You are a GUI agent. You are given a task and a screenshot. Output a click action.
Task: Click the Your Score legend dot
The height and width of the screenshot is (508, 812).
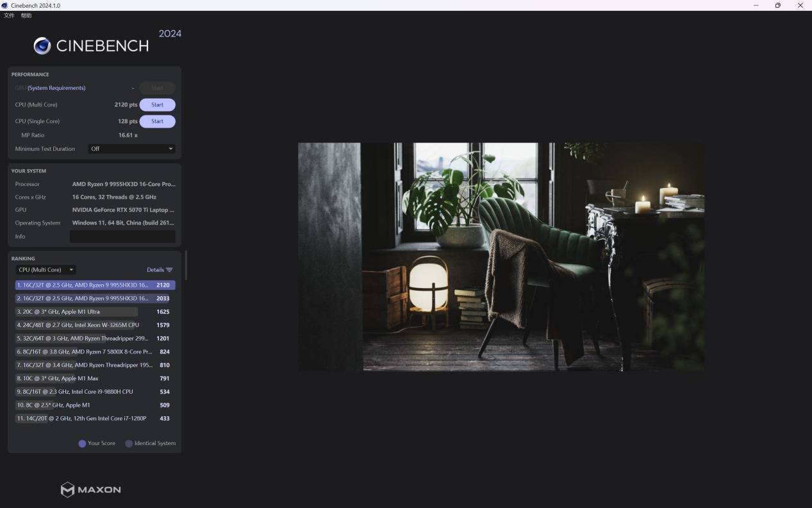pyautogui.click(x=82, y=443)
